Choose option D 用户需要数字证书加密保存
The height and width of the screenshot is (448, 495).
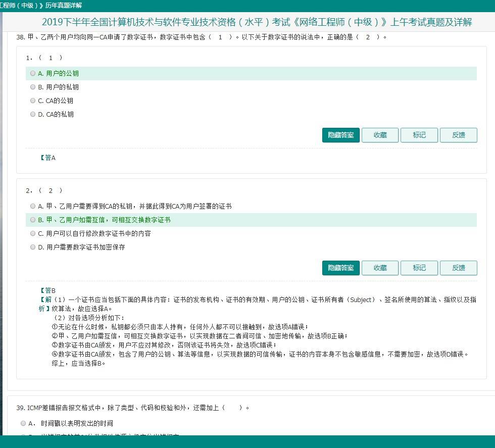(x=33, y=247)
